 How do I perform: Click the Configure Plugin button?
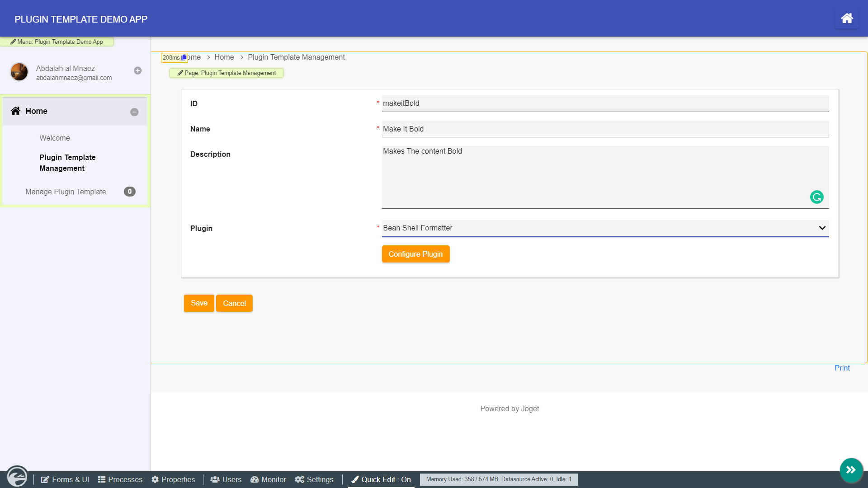(415, 254)
